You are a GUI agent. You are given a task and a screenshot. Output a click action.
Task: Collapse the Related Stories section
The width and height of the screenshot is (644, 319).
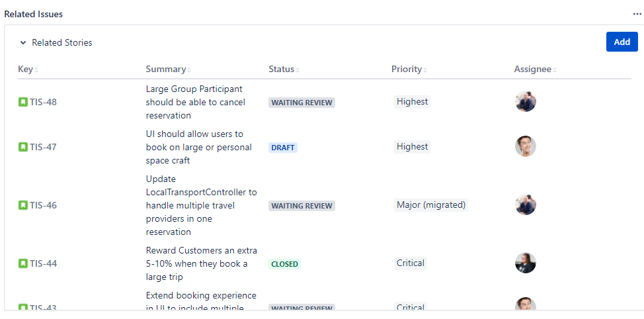pyautogui.click(x=23, y=43)
